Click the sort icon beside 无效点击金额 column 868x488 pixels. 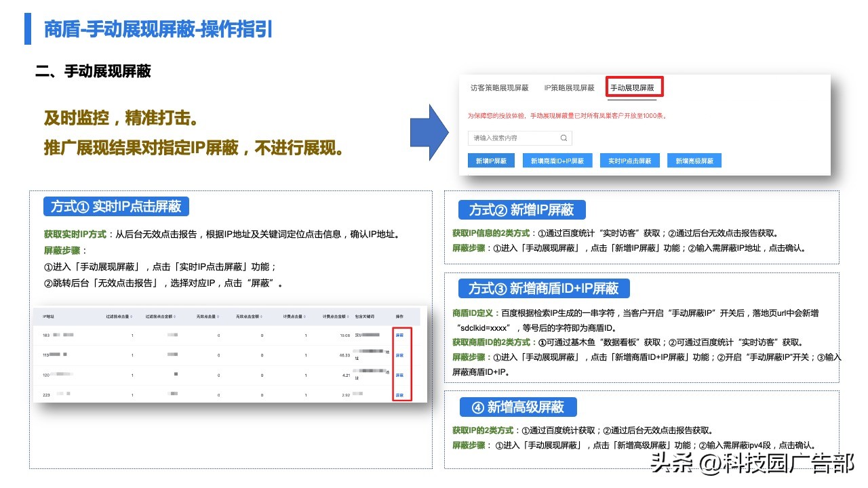261,315
